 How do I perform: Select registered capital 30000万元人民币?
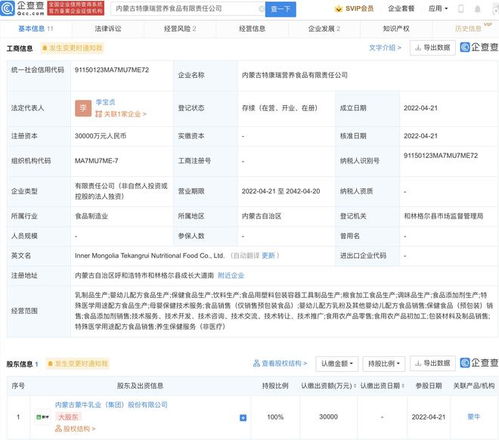point(100,136)
